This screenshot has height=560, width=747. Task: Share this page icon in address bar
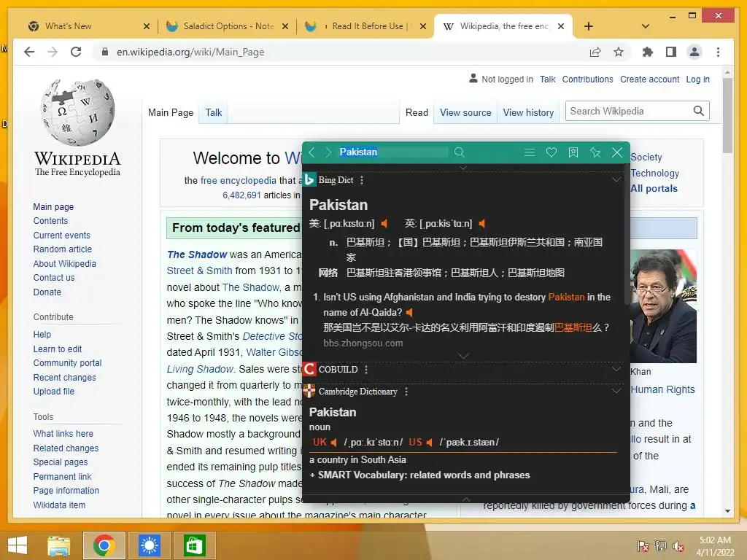595,52
